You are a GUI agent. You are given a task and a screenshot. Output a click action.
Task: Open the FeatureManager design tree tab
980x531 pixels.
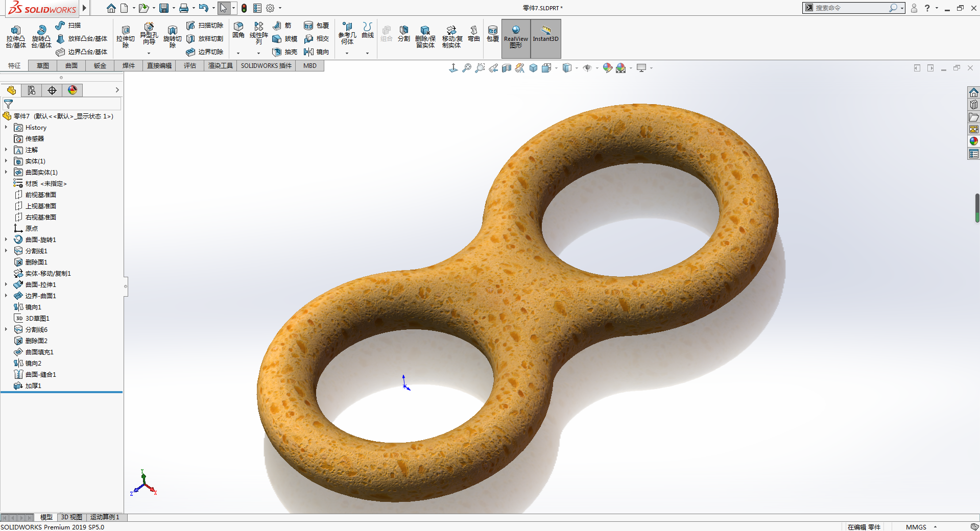click(11, 90)
